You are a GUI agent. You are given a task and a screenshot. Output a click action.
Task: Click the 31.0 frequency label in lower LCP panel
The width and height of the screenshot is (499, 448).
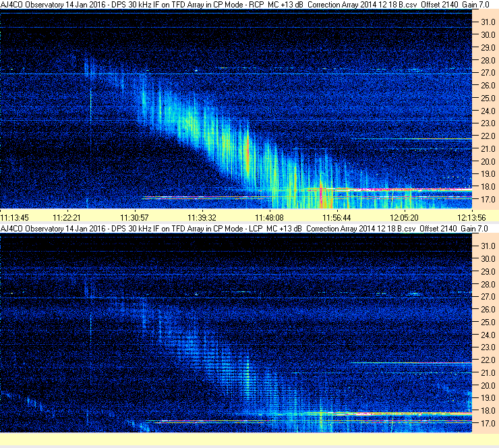click(x=488, y=246)
